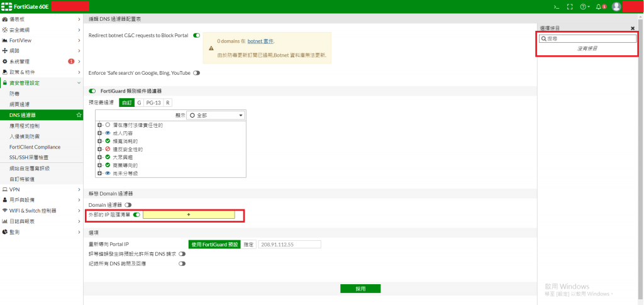Toggle full screen mode icon
Screen dimensions: 644x305
pos(570,6)
